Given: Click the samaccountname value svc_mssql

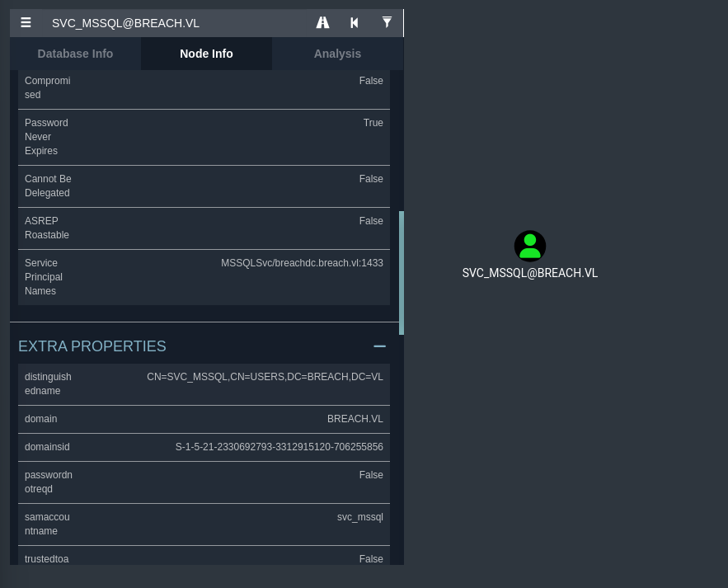Looking at the screenshot, I should tap(359, 517).
